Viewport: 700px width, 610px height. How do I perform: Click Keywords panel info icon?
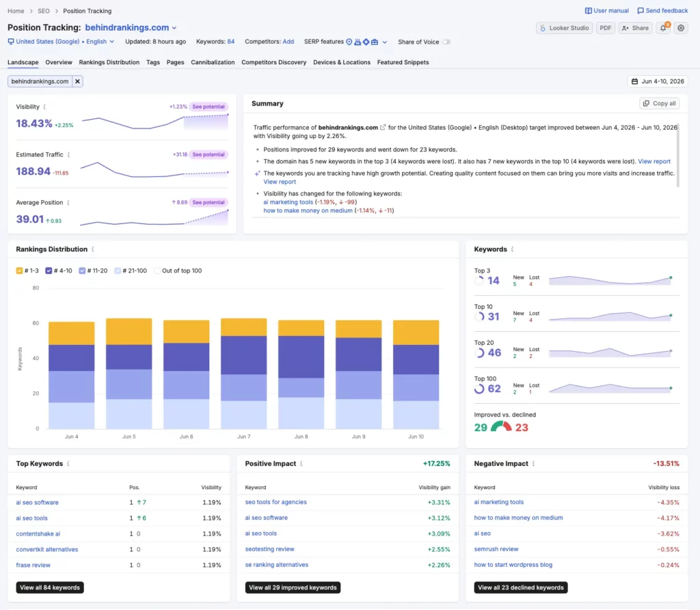[512, 249]
